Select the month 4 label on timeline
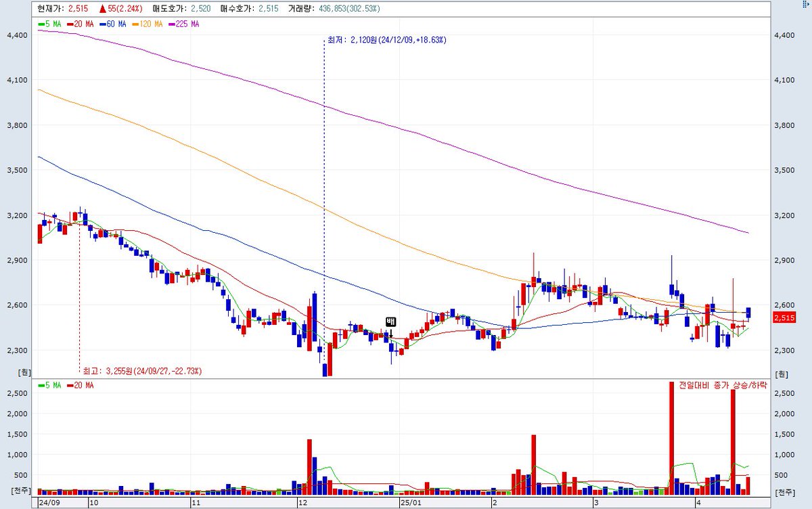The height and width of the screenshot is (509, 812). click(697, 504)
